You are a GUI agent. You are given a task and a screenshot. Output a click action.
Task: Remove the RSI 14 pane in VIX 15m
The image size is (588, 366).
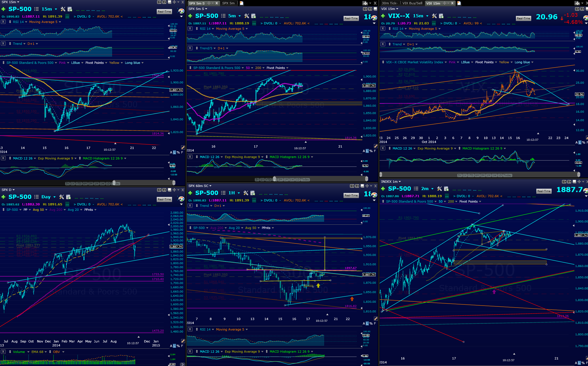[x=383, y=29]
